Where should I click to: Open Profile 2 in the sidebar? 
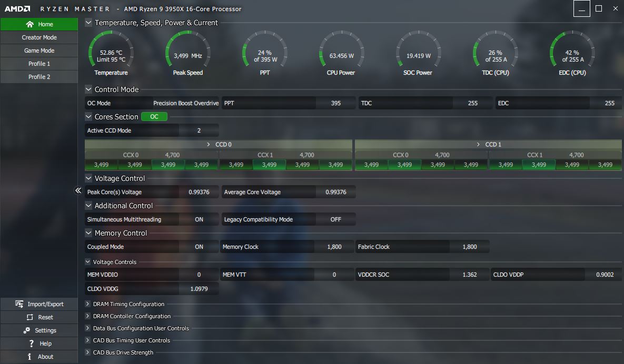(x=39, y=77)
